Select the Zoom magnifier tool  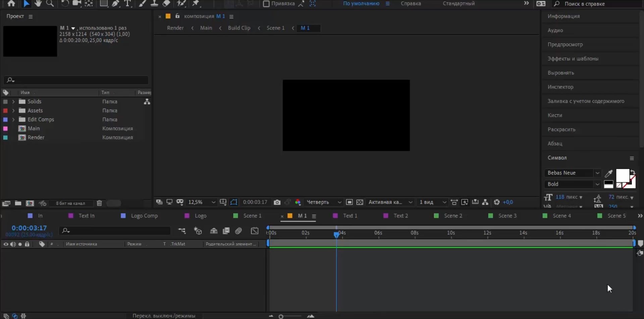[50, 3]
